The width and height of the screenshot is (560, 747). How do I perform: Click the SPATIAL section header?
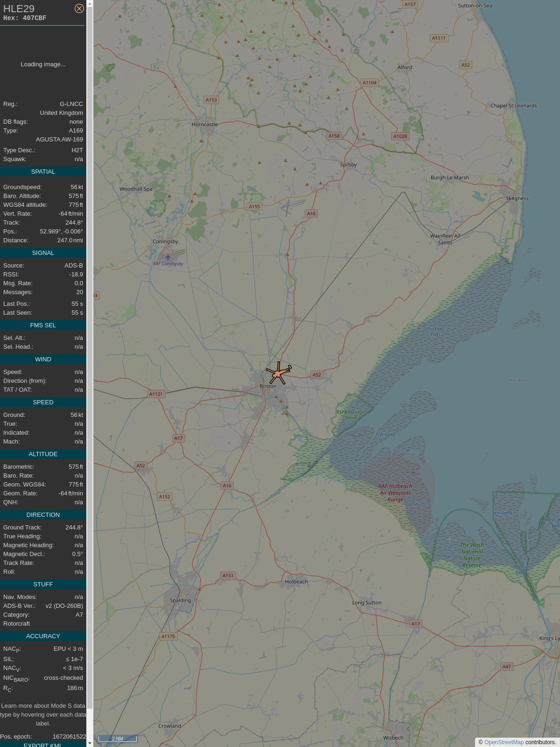(x=43, y=172)
